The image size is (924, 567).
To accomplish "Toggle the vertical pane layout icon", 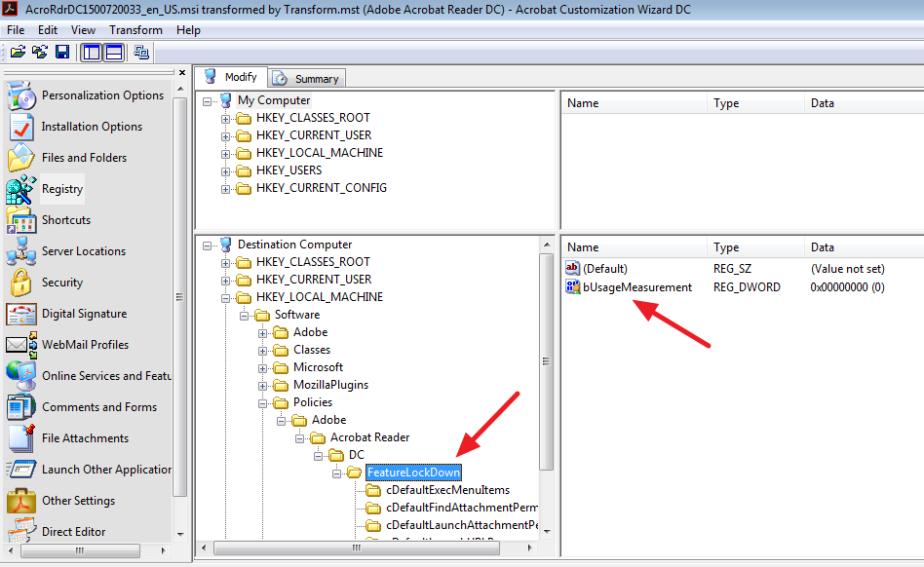I will click(x=92, y=53).
